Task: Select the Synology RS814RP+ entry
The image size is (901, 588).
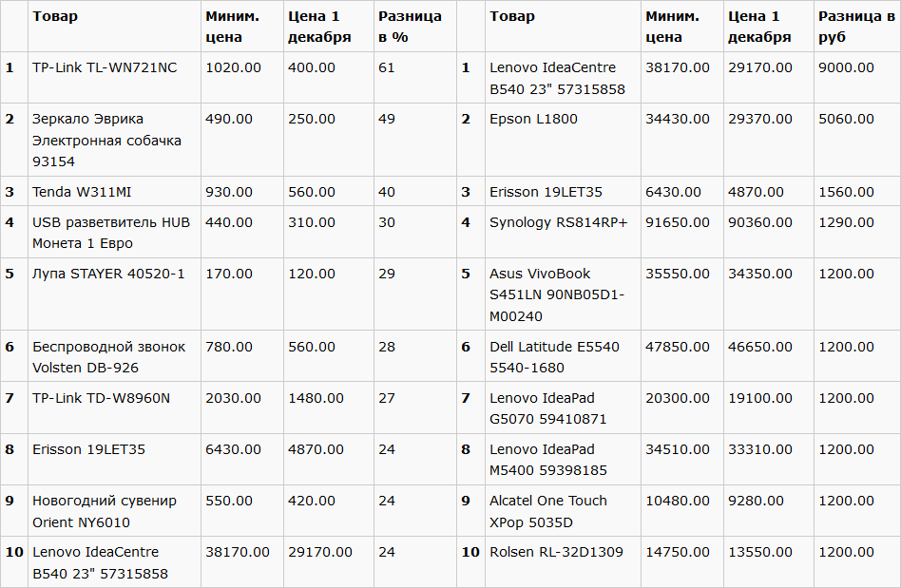Action: tap(558, 222)
